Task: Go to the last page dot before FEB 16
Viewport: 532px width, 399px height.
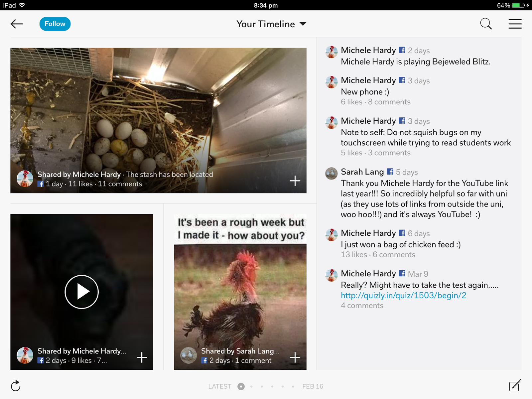Action: (x=293, y=386)
